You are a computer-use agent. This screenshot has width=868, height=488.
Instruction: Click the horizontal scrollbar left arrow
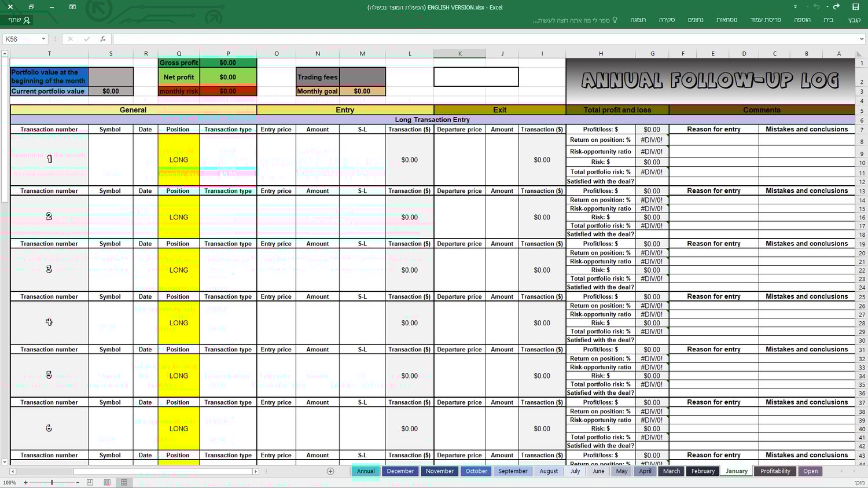[13, 471]
